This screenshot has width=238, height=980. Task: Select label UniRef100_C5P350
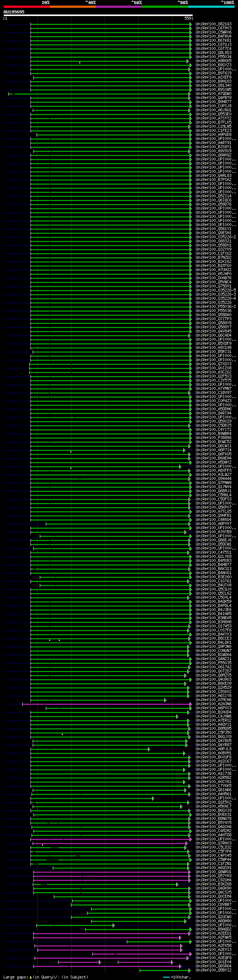click(x=214, y=733)
